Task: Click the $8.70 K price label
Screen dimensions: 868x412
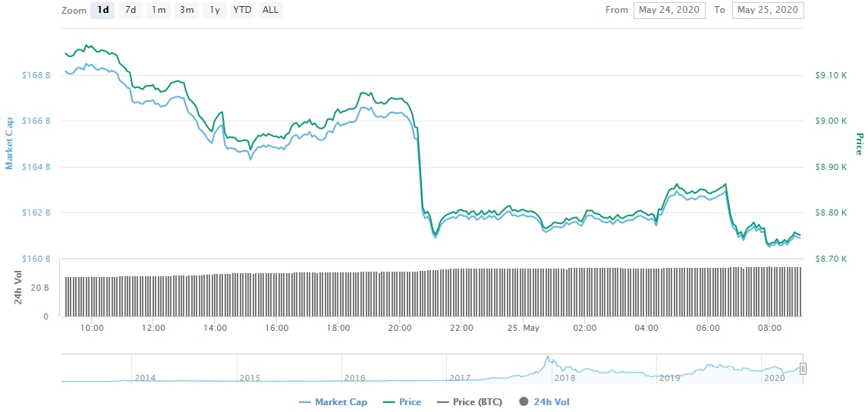Action: pos(832,259)
